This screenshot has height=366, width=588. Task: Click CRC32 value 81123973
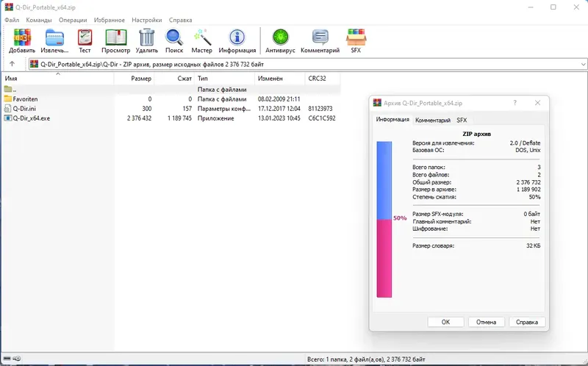[x=320, y=108]
